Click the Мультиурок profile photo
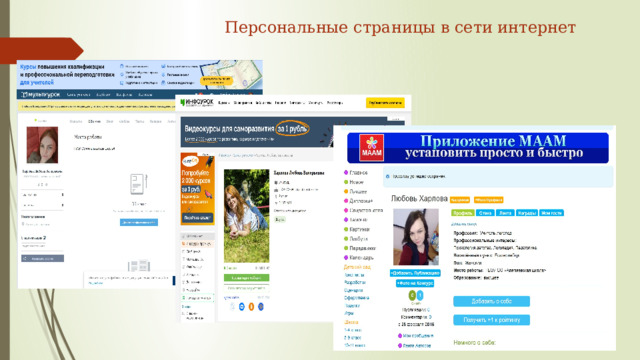Viewport: 640px width, 360px height. click(42, 145)
